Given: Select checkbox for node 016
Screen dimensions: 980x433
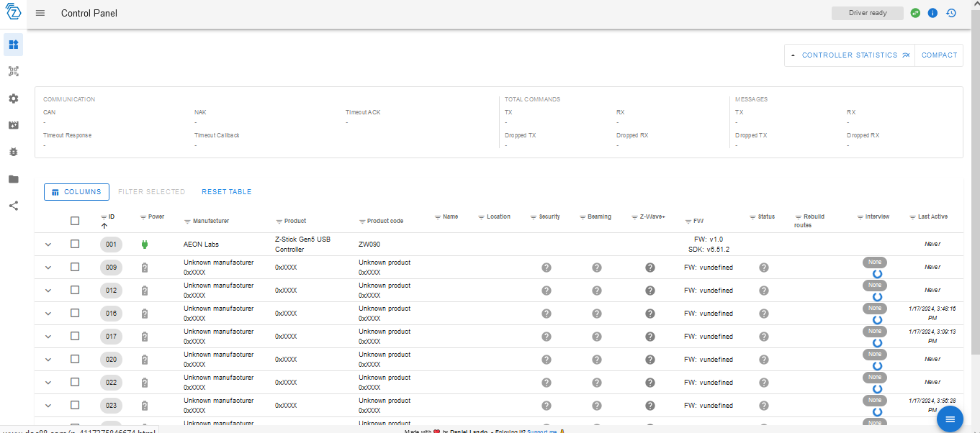Looking at the screenshot, I should click(75, 314).
